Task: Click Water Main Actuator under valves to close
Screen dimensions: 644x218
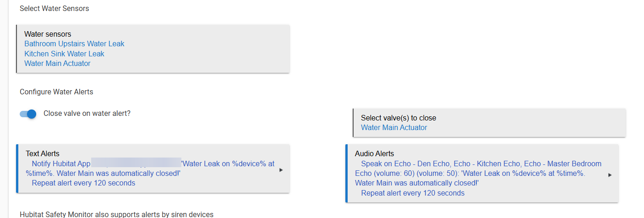Action: click(394, 128)
